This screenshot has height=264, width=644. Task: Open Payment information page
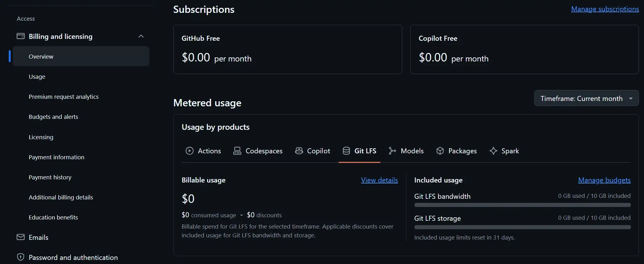click(56, 157)
